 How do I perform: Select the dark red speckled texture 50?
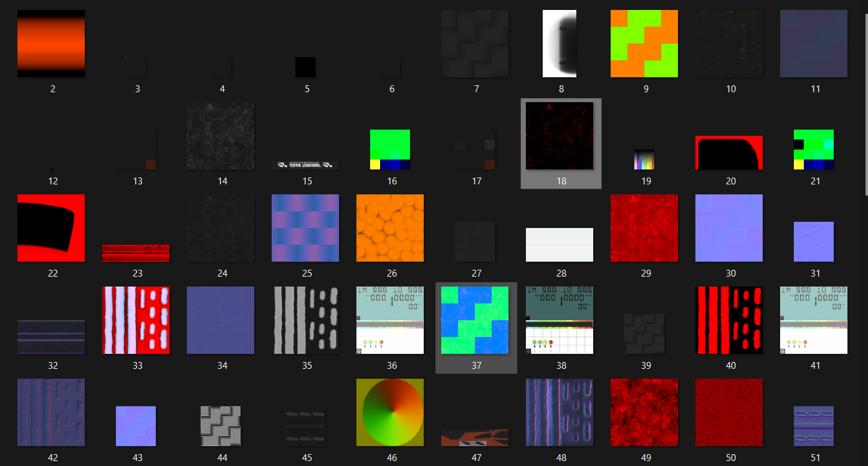click(x=729, y=412)
